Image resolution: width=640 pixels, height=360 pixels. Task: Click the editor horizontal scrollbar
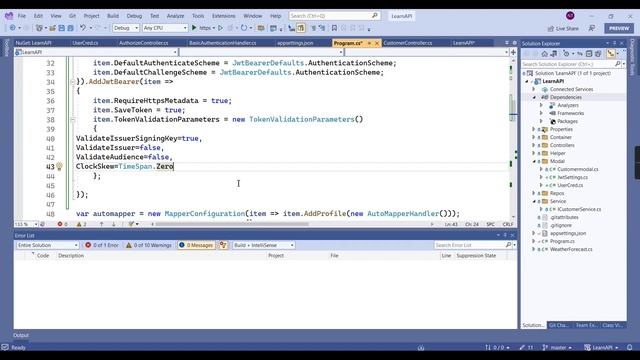pyautogui.click(x=232, y=224)
